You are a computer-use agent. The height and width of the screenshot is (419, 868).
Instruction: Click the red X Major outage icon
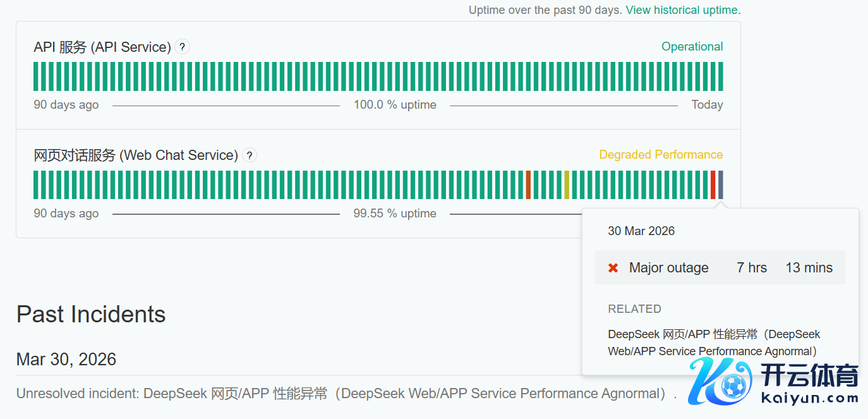(613, 268)
